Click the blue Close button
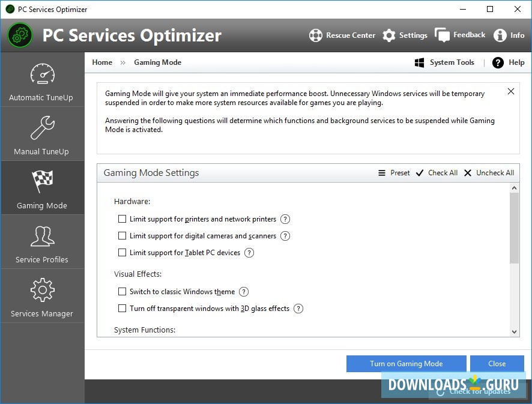The width and height of the screenshot is (532, 404). click(497, 364)
